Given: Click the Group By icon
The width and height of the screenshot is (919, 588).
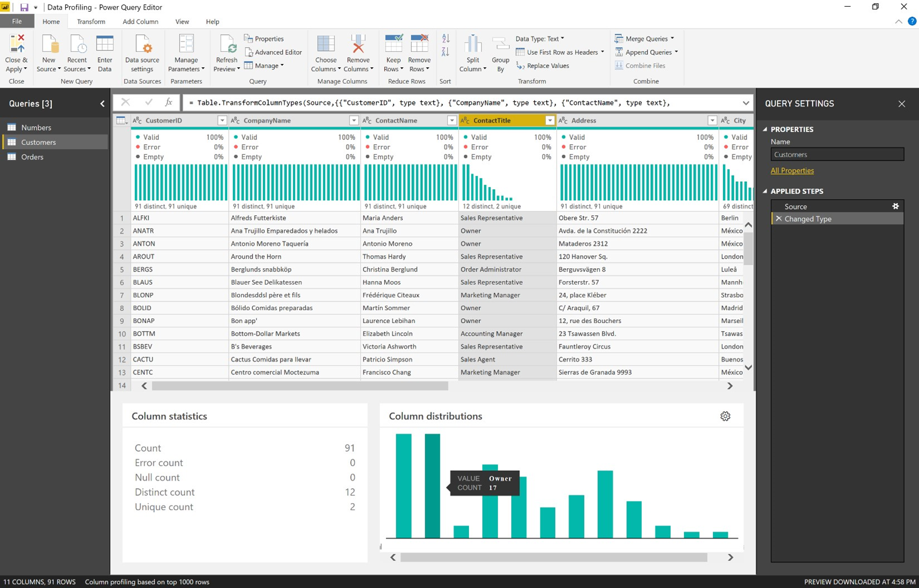Looking at the screenshot, I should point(500,50).
